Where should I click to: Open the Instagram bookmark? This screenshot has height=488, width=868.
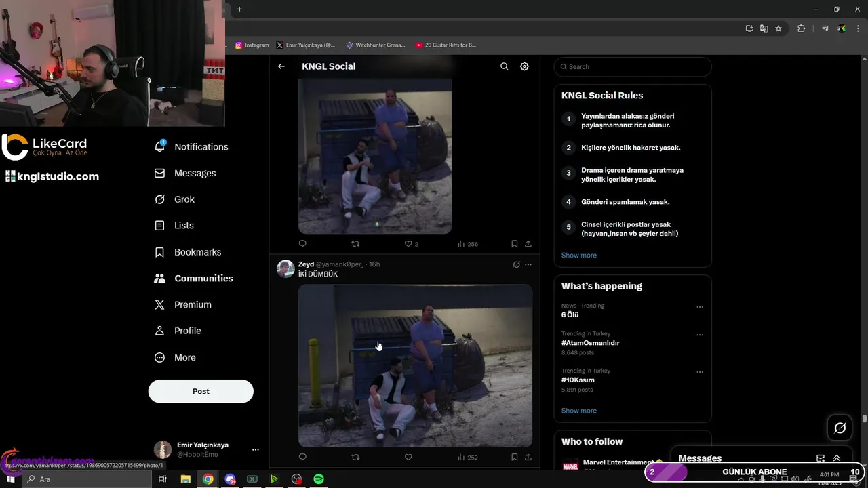click(252, 45)
